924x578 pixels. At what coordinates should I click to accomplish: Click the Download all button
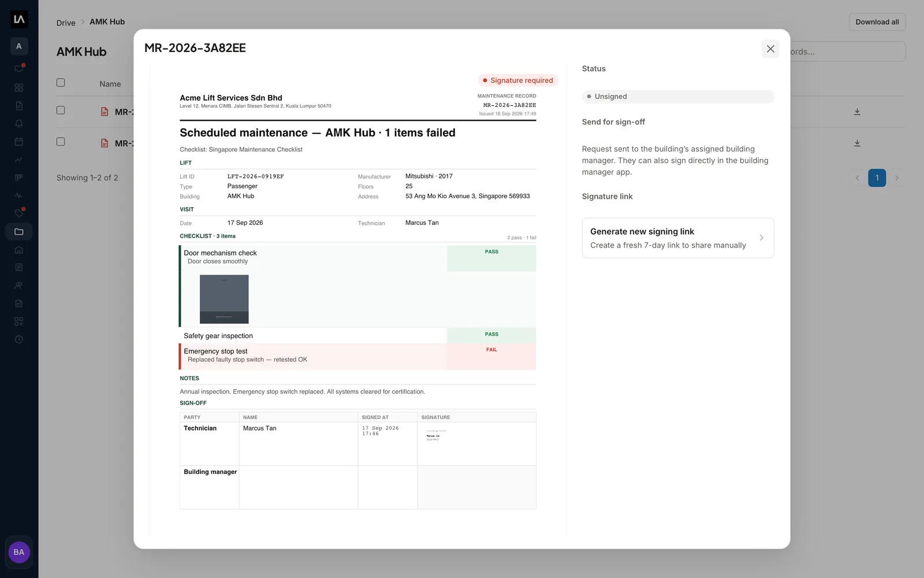(877, 22)
